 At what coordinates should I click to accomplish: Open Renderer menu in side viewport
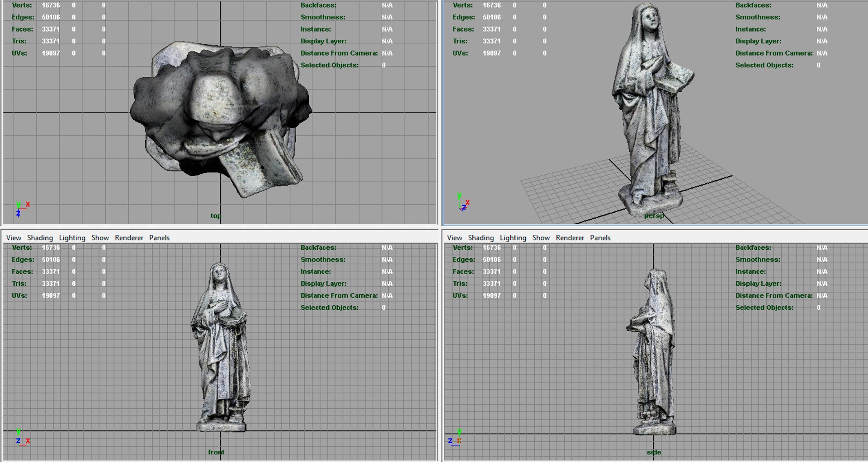point(570,238)
